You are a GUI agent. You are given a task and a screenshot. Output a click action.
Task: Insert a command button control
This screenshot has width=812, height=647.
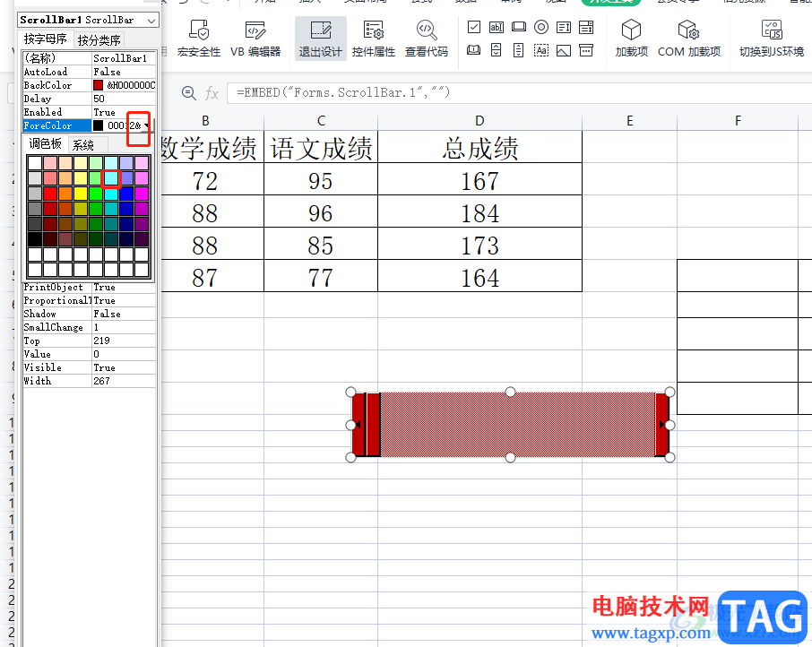point(518,27)
